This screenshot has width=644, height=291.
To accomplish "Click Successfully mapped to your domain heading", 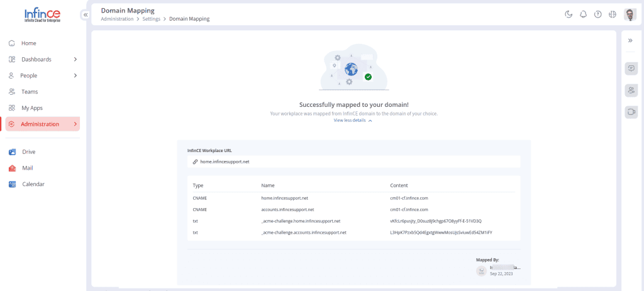I will point(353,105).
